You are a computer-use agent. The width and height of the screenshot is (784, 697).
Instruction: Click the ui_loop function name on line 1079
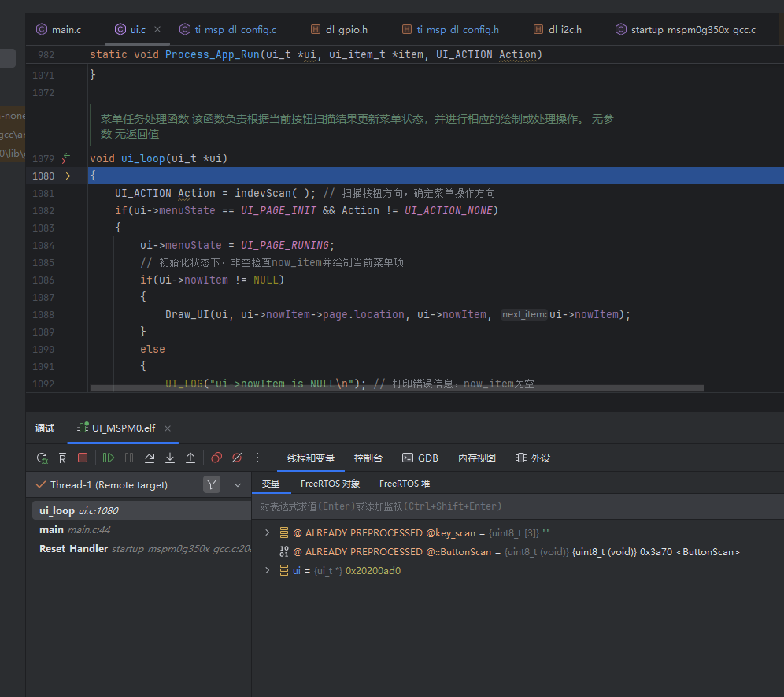click(143, 158)
